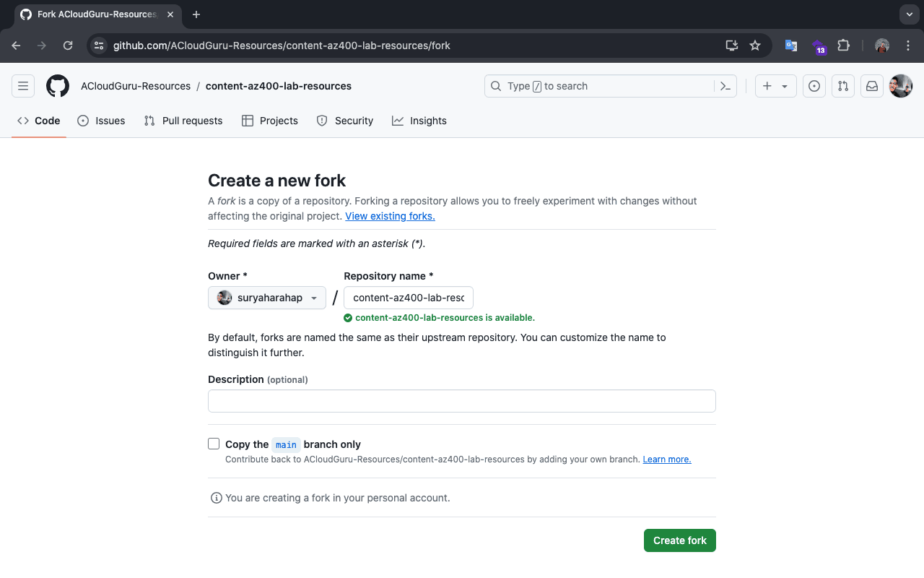Image resolution: width=924 pixels, height=578 pixels.
Task: Go back with browser back arrow
Action: tap(17, 46)
